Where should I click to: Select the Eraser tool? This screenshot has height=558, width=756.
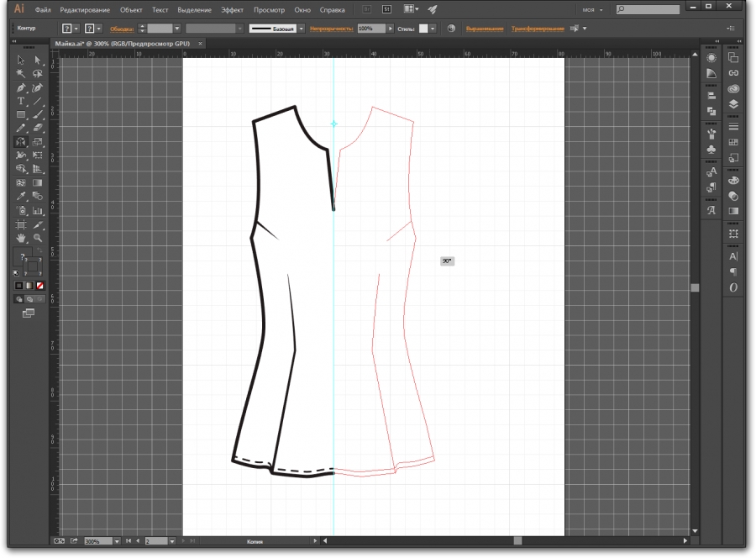point(38,129)
